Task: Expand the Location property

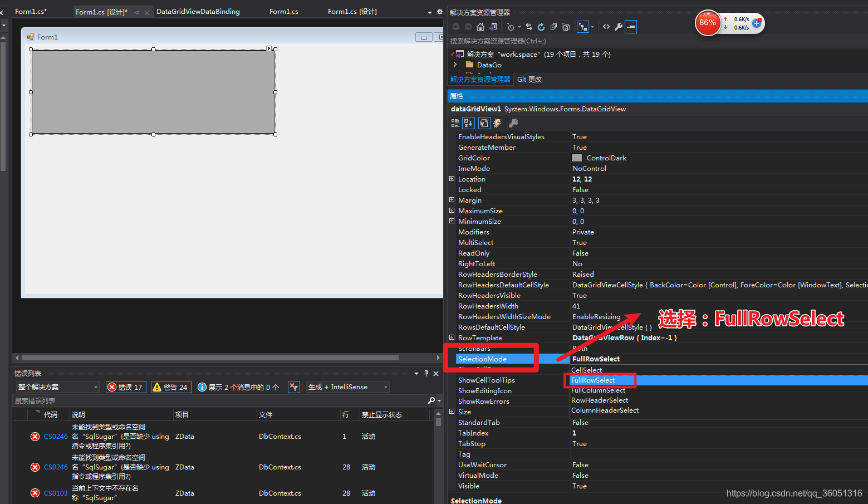Action: pos(452,179)
